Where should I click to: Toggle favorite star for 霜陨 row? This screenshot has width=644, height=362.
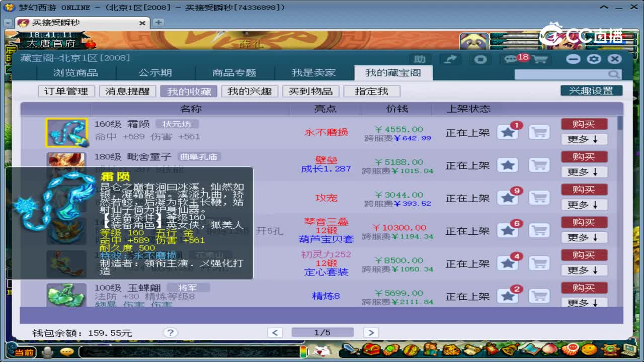click(x=508, y=133)
